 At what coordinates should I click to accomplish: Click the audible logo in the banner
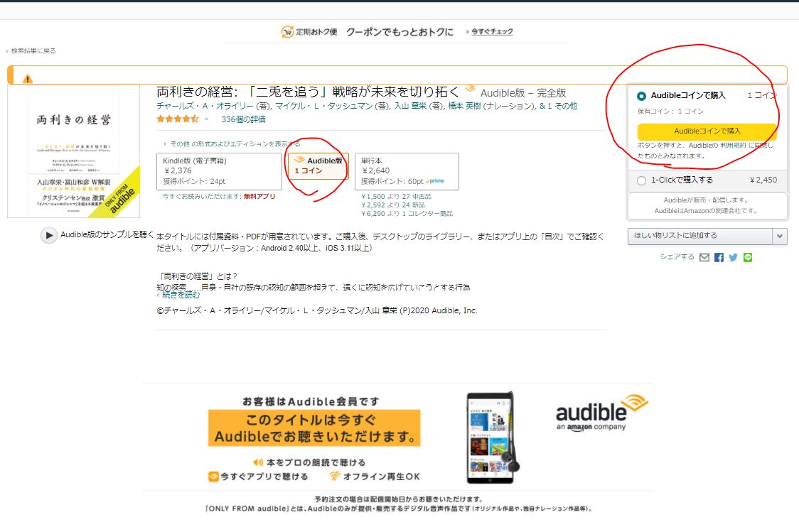pyautogui.click(x=601, y=413)
